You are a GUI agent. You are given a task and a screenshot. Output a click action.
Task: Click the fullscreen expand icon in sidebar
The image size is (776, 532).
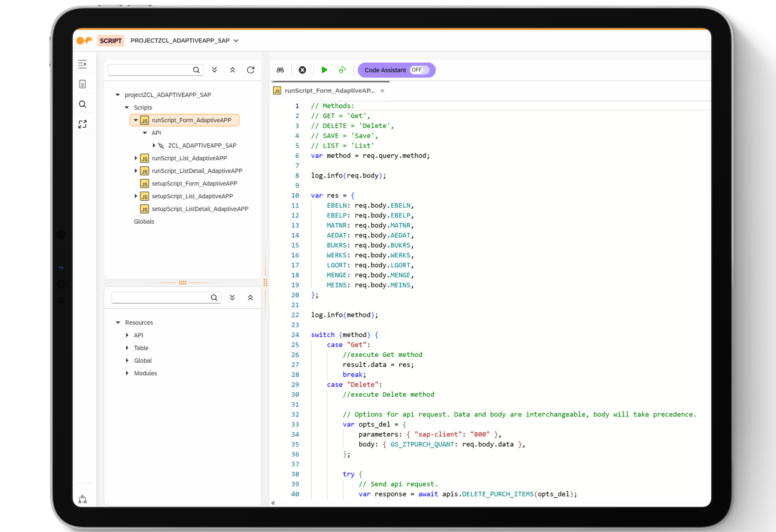click(82, 124)
